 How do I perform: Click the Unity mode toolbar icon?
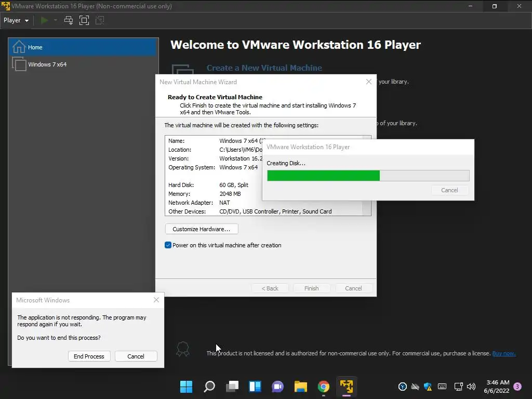tap(100, 20)
